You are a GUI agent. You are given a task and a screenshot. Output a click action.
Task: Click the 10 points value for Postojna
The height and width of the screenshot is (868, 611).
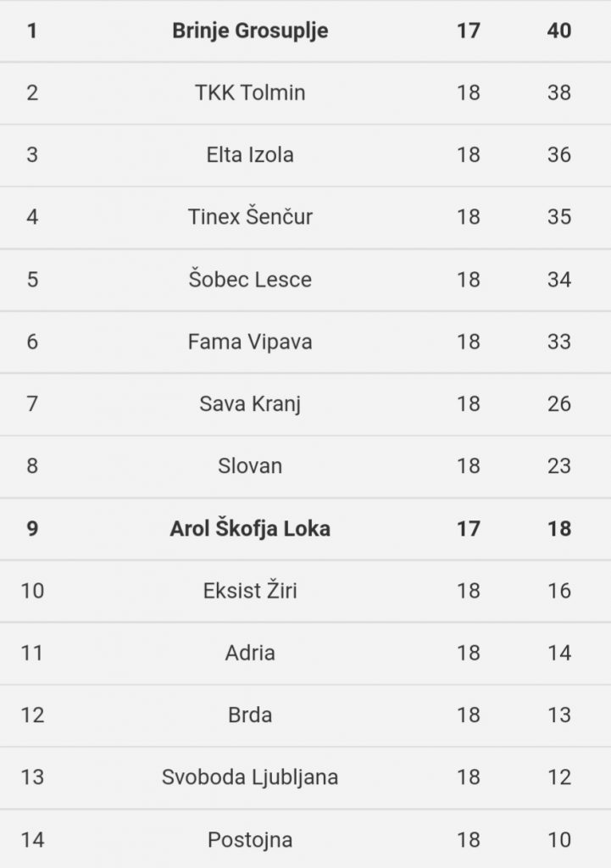pos(559,840)
